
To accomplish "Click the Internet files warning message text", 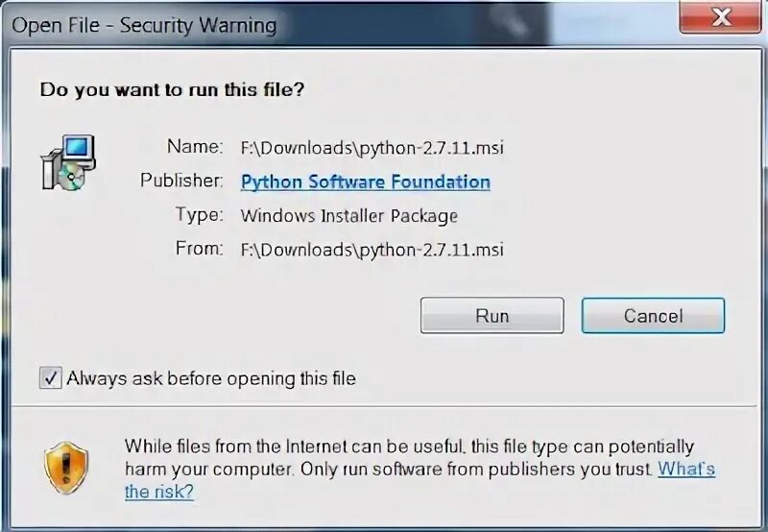I will coord(408,458).
